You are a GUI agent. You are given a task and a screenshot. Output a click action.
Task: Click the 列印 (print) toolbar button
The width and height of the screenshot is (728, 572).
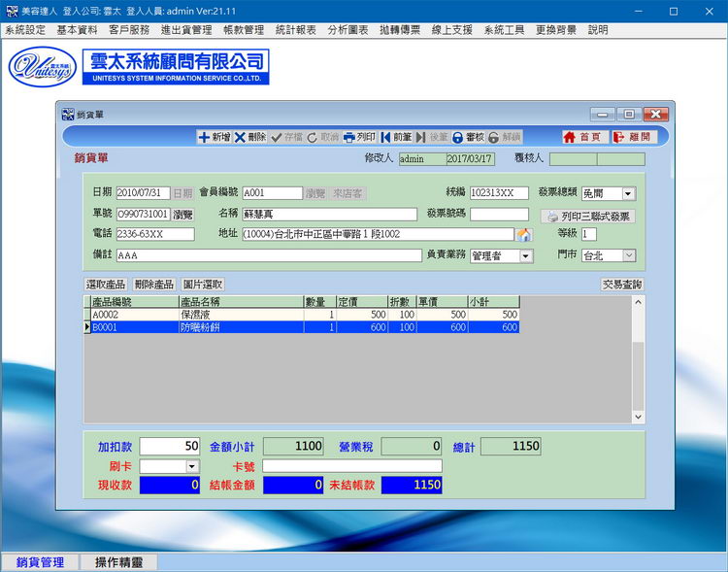[x=359, y=138]
